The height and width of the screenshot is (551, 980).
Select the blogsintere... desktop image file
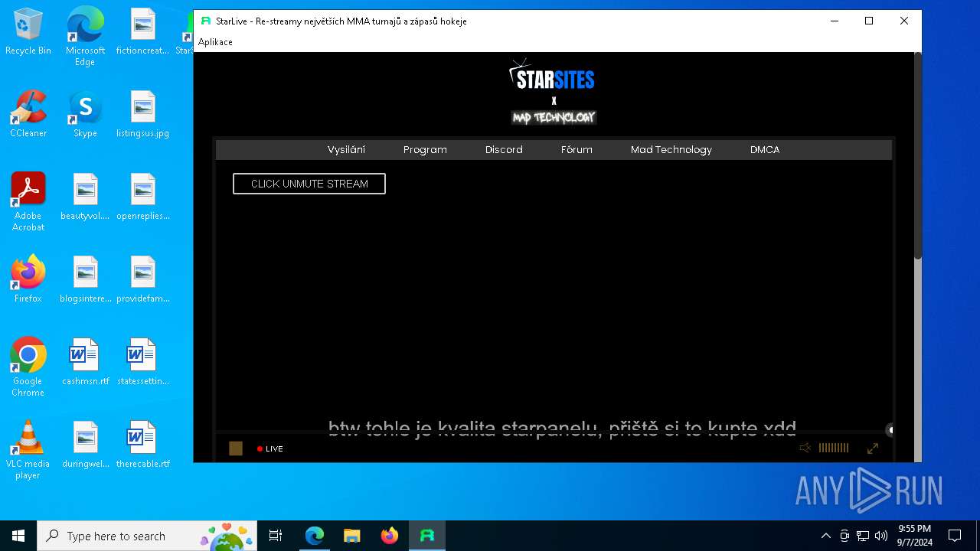[x=85, y=280]
